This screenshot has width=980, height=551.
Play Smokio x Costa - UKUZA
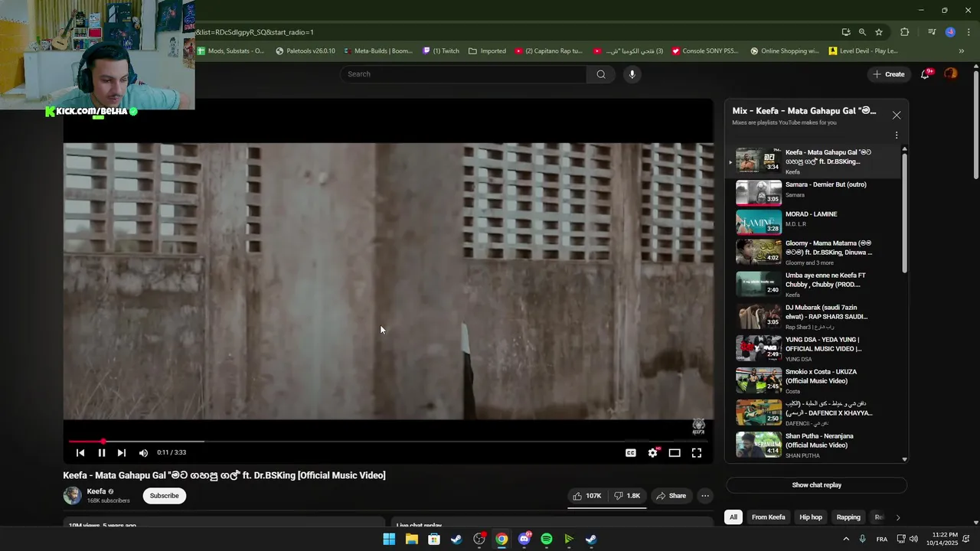click(x=815, y=381)
